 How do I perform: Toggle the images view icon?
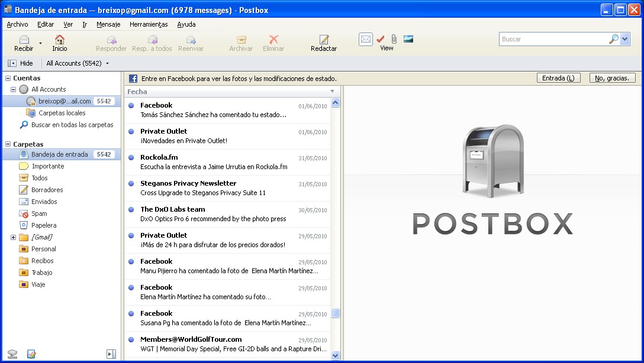tap(408, 39)
